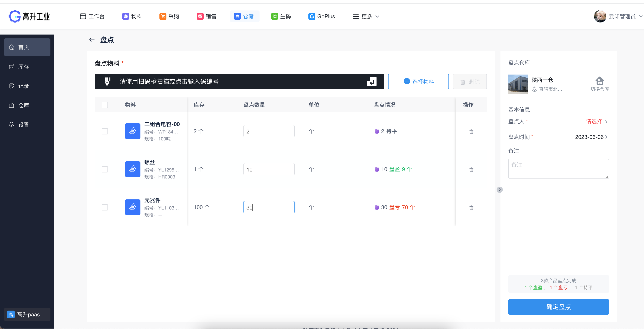644x329 pixels.
Task: Click the 3款产品盘点完成 summary text
Action: tap(558, 281)
